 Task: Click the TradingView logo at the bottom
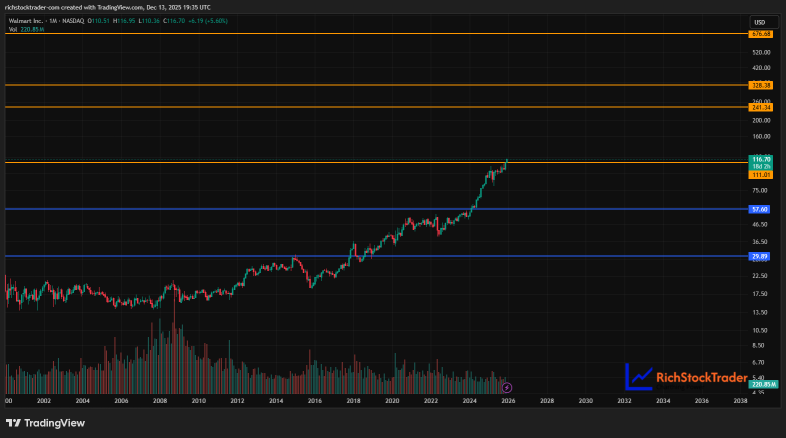[45, 423]
